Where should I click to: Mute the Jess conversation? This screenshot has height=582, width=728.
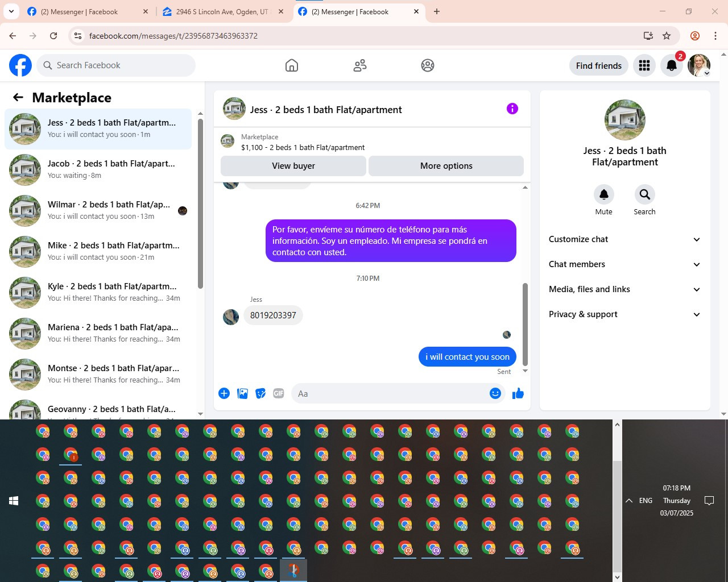pos(604,194)
